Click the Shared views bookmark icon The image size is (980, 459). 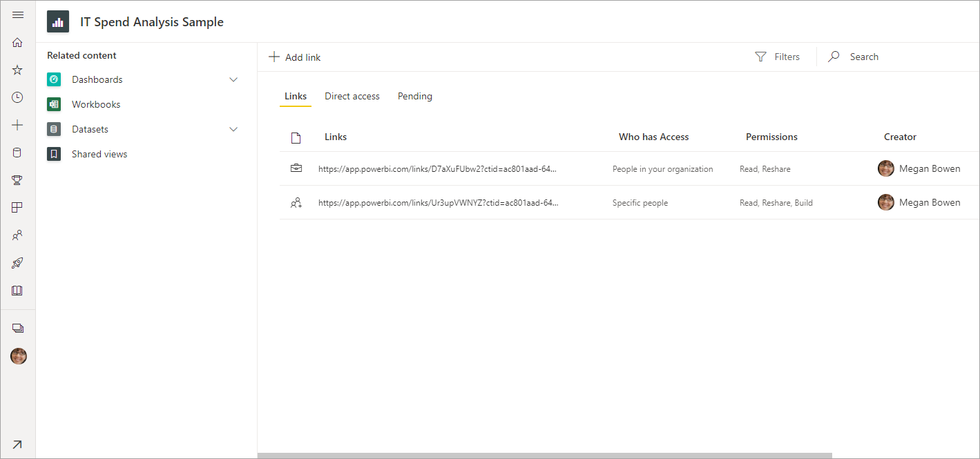[54, 154]
